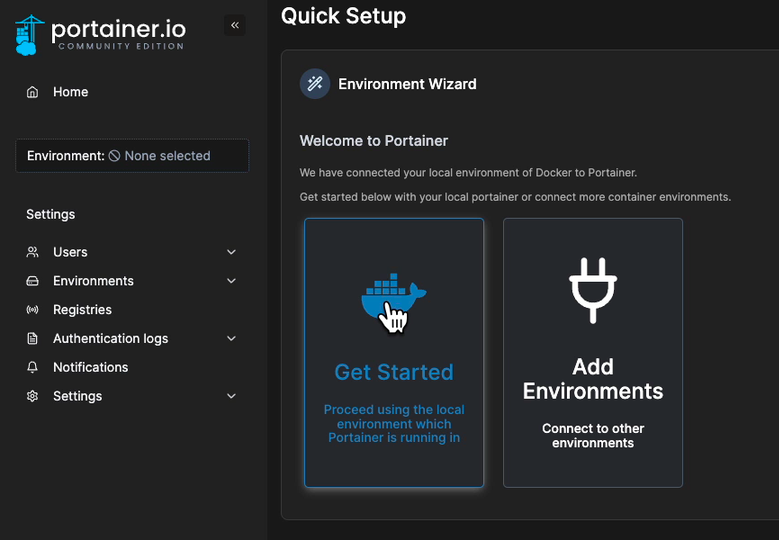
Task: Click the Users people icon
Action: [x=32, y=252]
